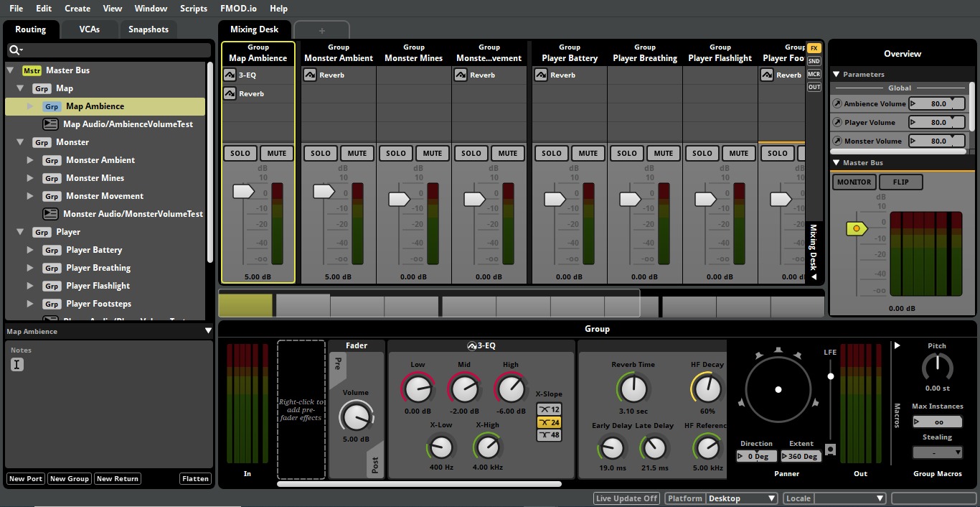Image resolution: width=980 pixels, height=507 pixels.
Task: Open the OUT view using its icon
Action: pyautogui.click(x=814, y=86)
